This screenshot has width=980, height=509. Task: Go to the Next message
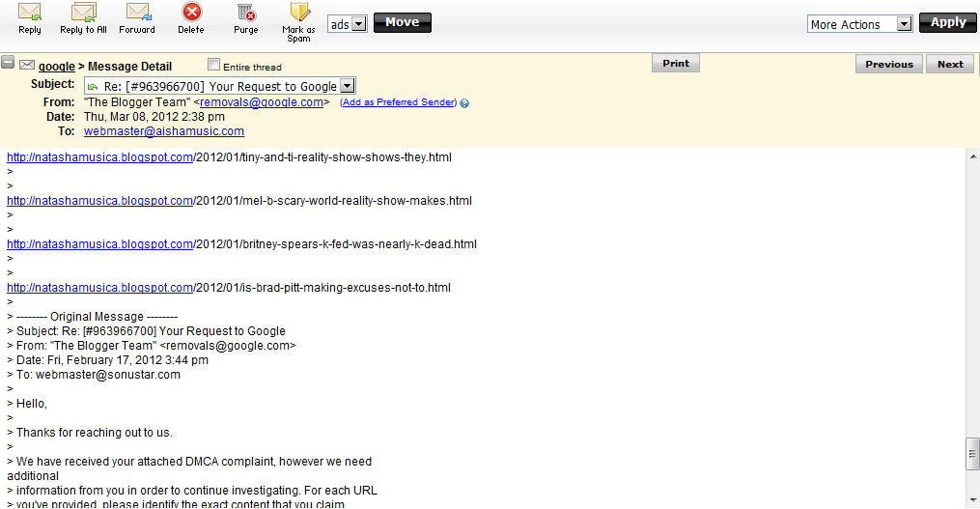point(950,64)
